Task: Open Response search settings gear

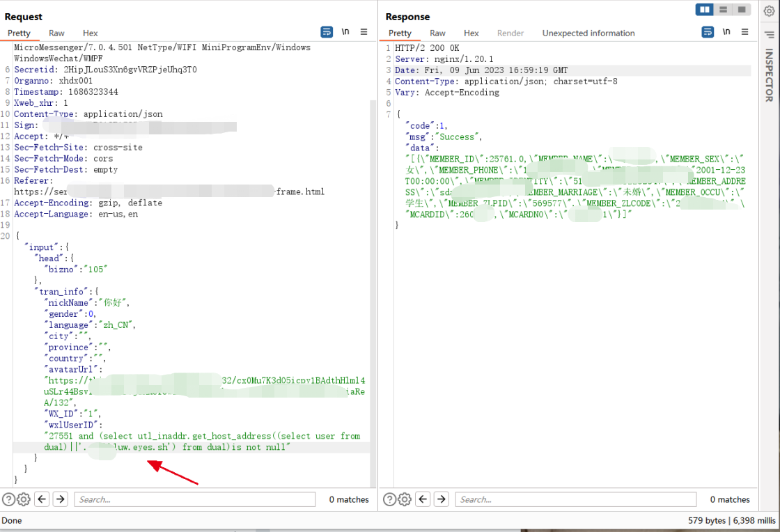Action: point(405,499)
